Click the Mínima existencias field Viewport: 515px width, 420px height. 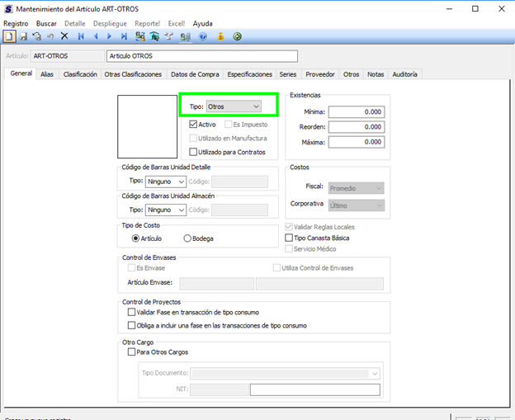pyautogui.click(x=357, y=111)
